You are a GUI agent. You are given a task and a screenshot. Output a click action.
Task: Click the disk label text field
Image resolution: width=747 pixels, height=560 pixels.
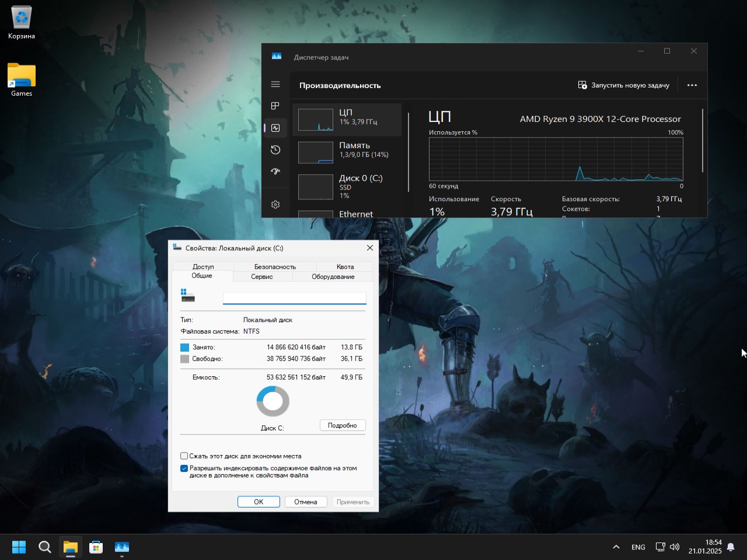(294, 298)
